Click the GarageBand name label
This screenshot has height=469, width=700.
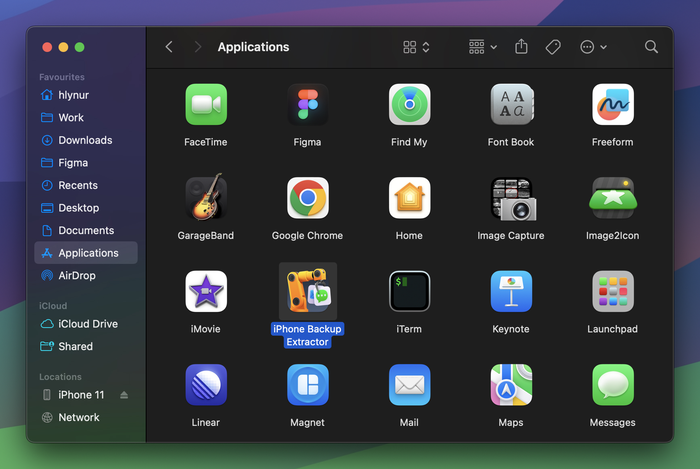[206, 236]
